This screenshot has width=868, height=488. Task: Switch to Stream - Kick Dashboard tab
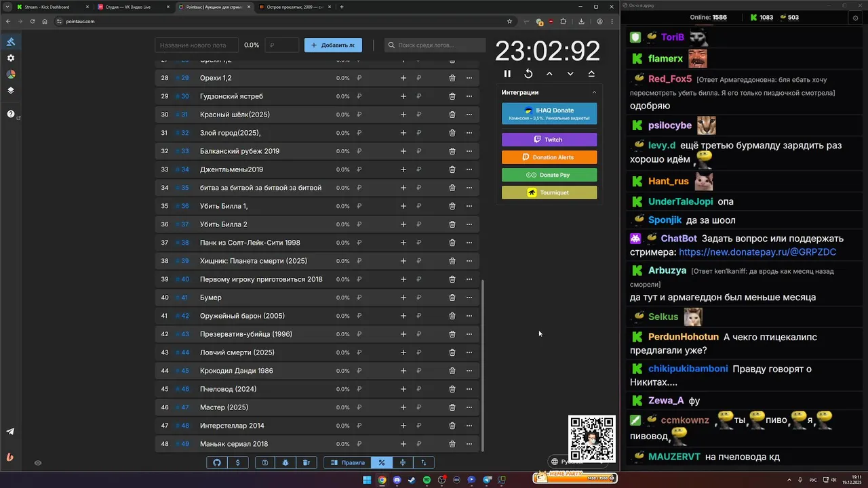pos(52,7)
